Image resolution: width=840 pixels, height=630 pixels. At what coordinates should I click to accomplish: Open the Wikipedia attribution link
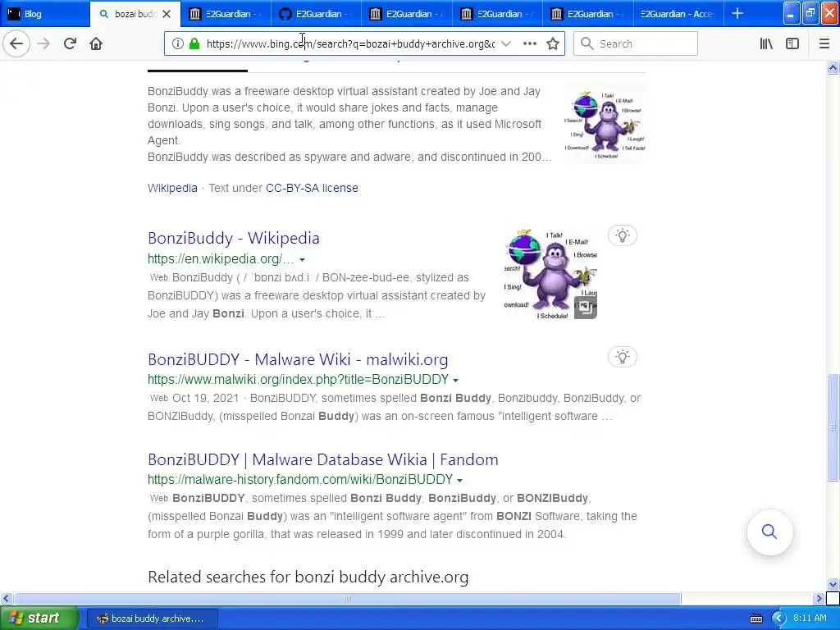(x=172, y=188)
